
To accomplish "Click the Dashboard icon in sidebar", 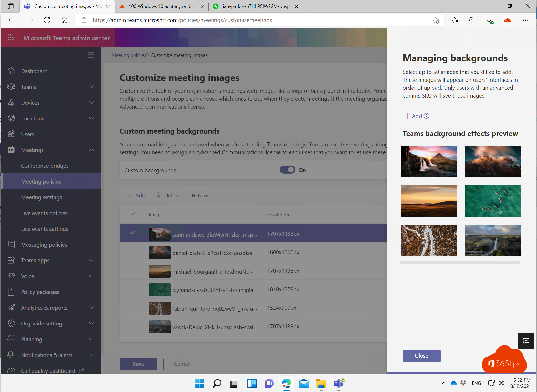I will [x=11, y=70].
